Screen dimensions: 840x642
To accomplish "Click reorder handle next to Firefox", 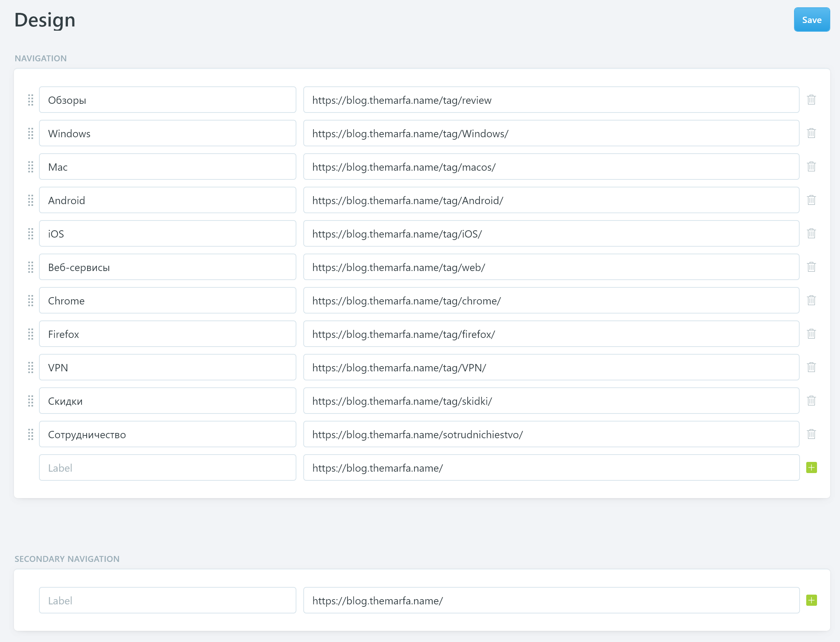I will [x=31, y=334].
